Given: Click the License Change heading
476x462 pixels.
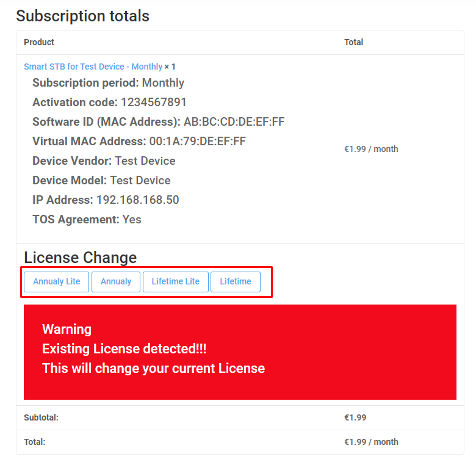Looking at the screenshot, I should pyautogui.click(x=81, y=258).
